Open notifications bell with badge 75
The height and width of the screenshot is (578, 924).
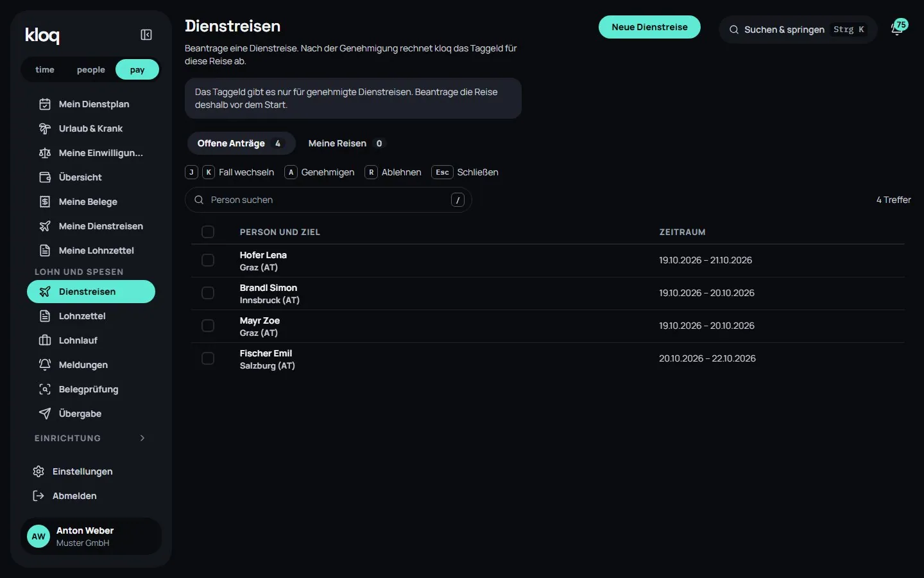(x=898, y=29)
